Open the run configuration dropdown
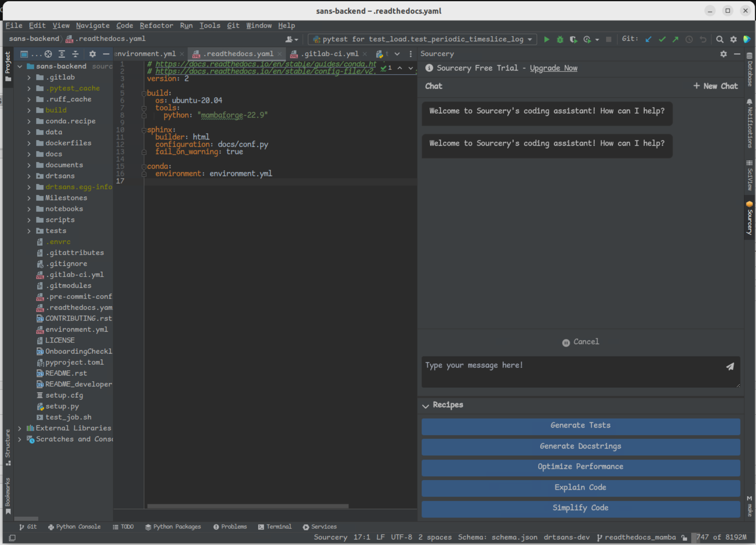The height and width of the screenshot is (545, 756). coord(530,39)
